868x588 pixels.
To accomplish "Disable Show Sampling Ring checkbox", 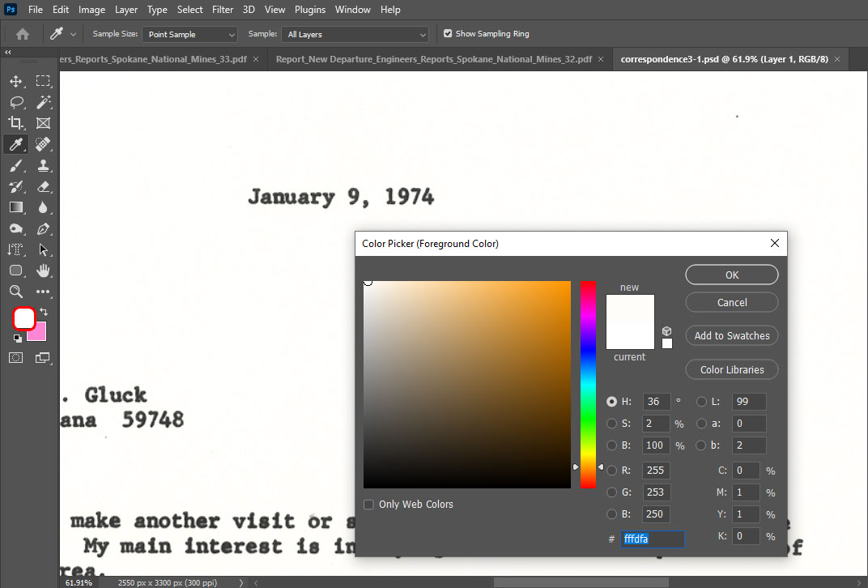I will click(x=448, y=34).
